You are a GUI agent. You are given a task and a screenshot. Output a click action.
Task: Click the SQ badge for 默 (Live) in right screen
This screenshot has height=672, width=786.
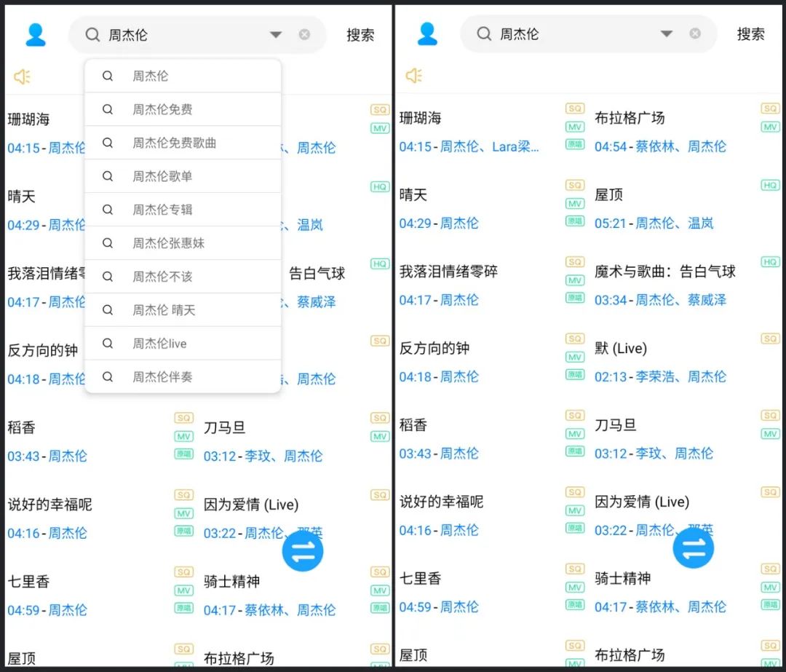tap(771, 339)
